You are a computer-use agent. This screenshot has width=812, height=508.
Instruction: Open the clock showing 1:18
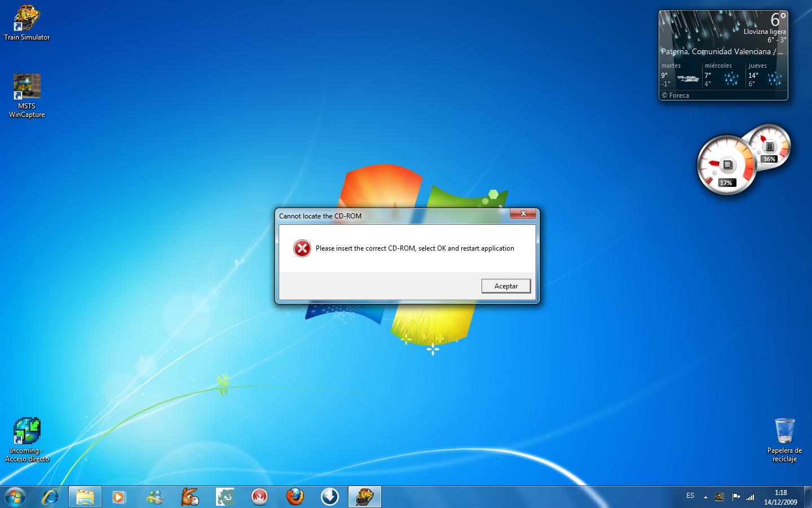click(x=781, y=497)
